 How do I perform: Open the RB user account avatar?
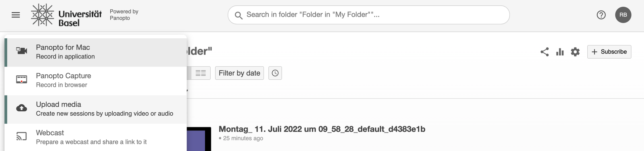pyautogui.click(x=623, y=15)
